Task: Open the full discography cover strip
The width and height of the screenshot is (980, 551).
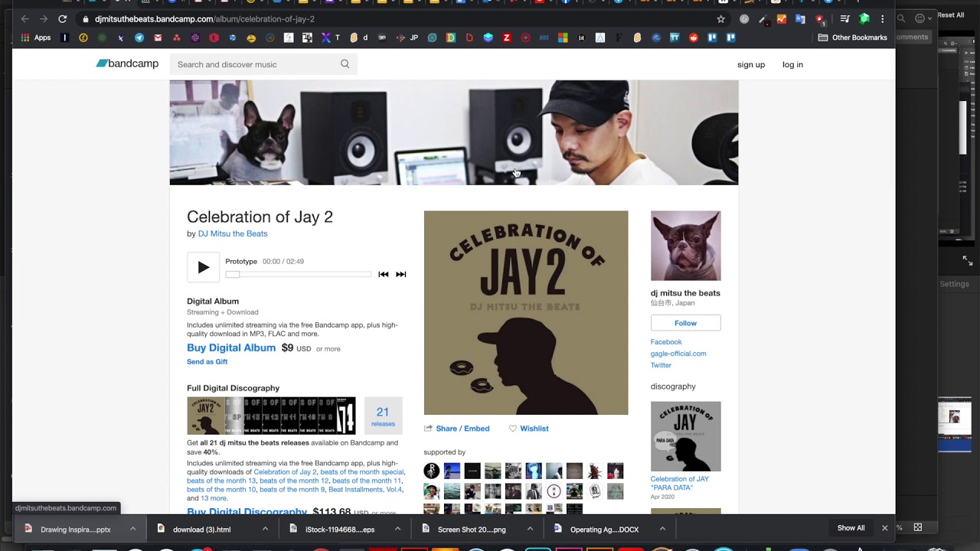Action: (271, 416)
